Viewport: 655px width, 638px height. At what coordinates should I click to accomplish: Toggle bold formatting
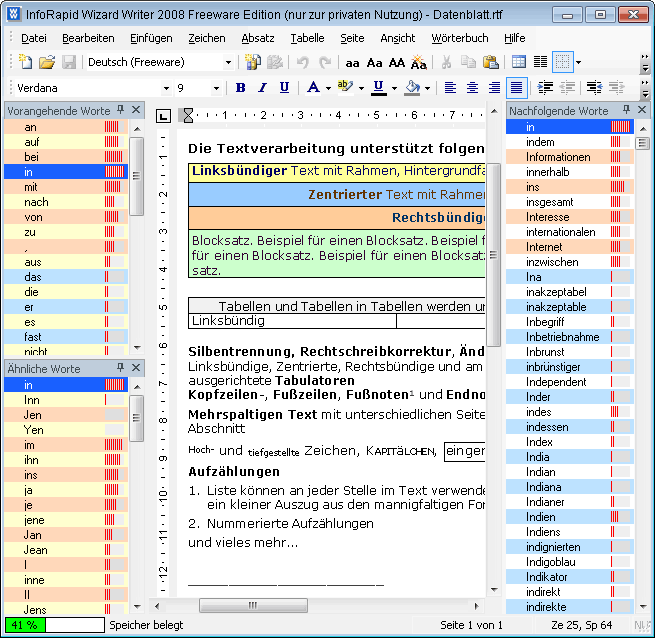(x=240, y=88)
